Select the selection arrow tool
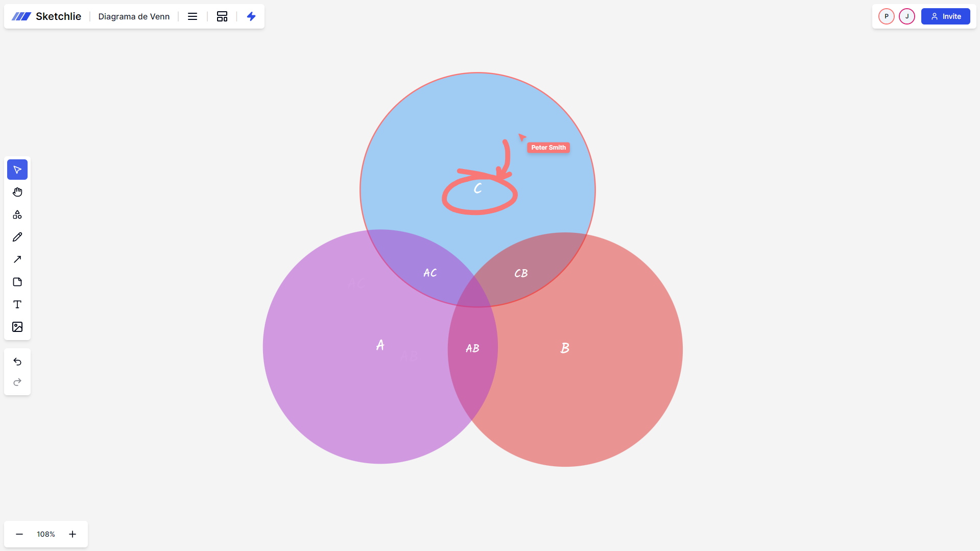Screen dimensions: 980x551 point(17,169)
